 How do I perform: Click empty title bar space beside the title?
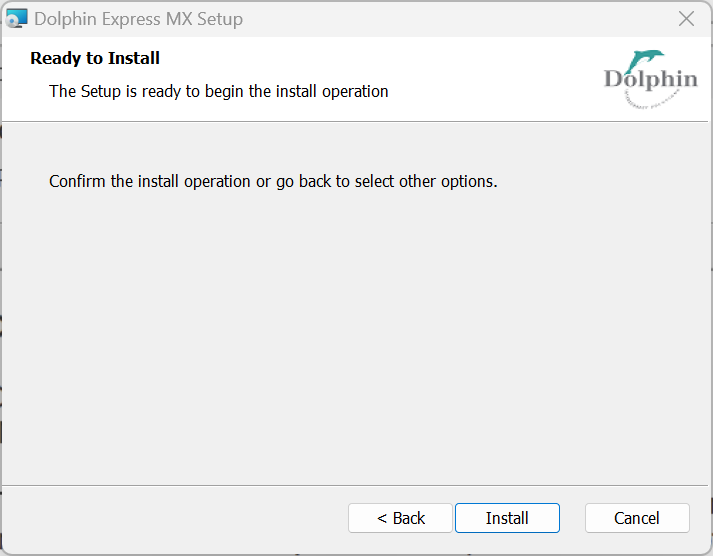pos(455,19)
